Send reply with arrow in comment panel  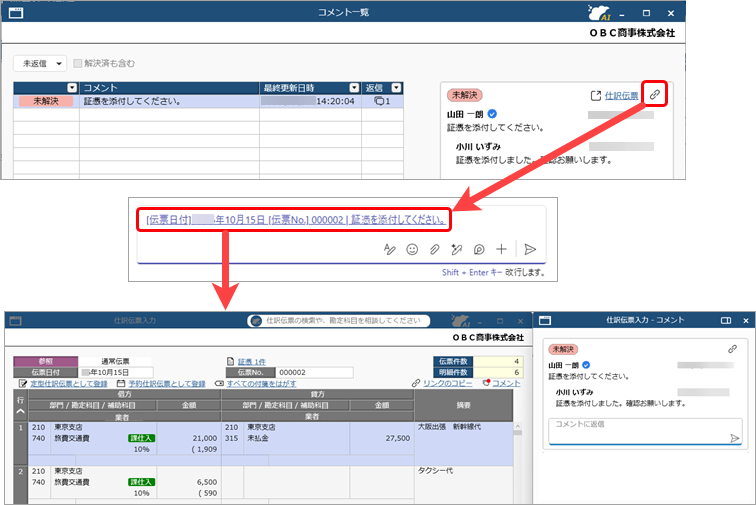tap(734, 438)
